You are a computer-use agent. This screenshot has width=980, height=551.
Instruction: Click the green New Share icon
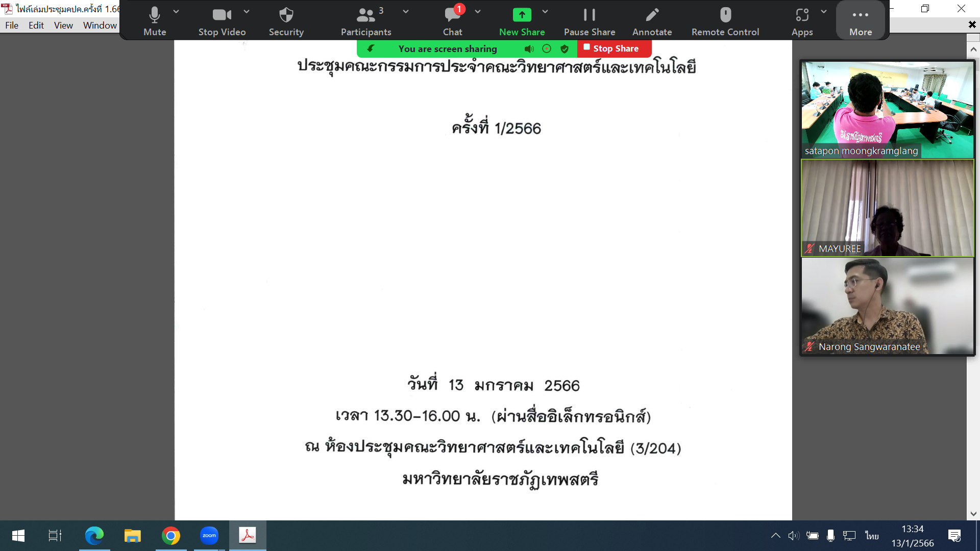[x=522, y=15]
